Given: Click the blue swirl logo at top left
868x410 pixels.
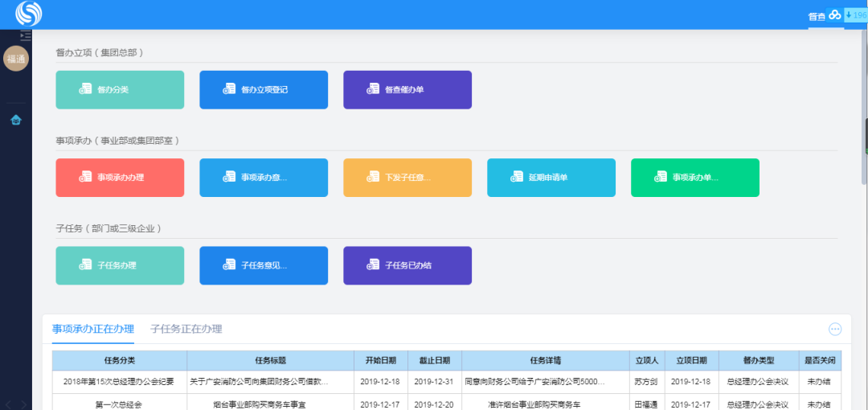Looking at the screenshot, I should click(x=29, y=14).
